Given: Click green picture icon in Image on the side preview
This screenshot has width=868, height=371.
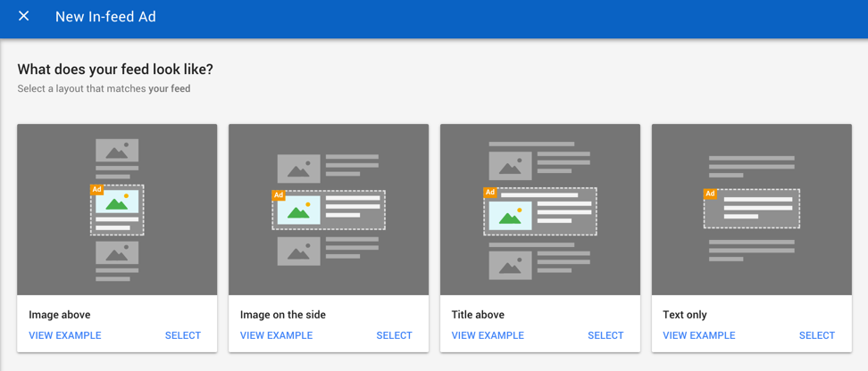Looking at the screenshot, I should [298, 210].
